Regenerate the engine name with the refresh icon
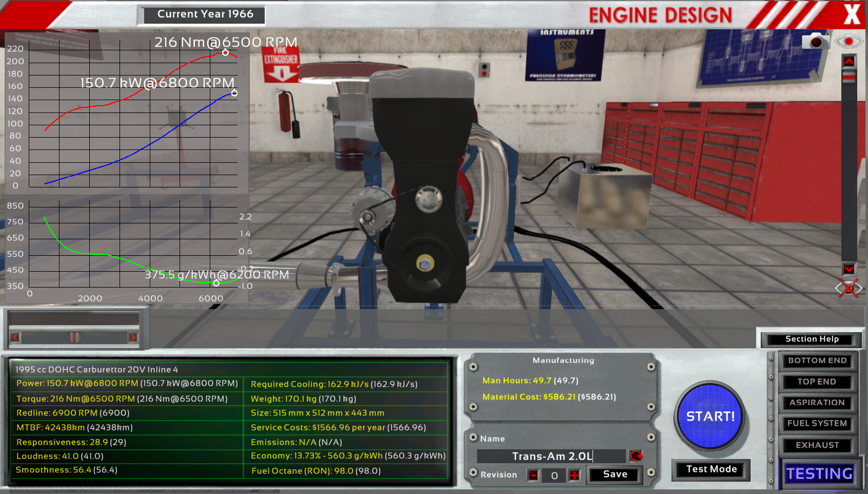Viewport: 868px width, 494px height. click(636, 456)
